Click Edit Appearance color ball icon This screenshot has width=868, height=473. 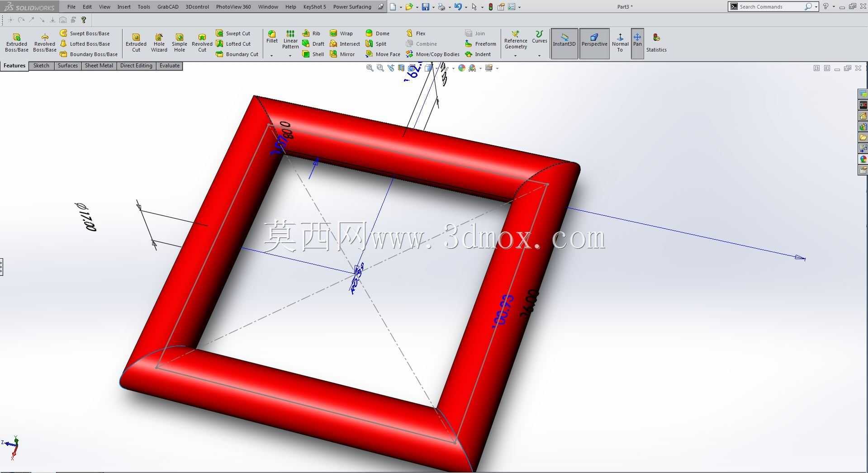tap(461, 68)
